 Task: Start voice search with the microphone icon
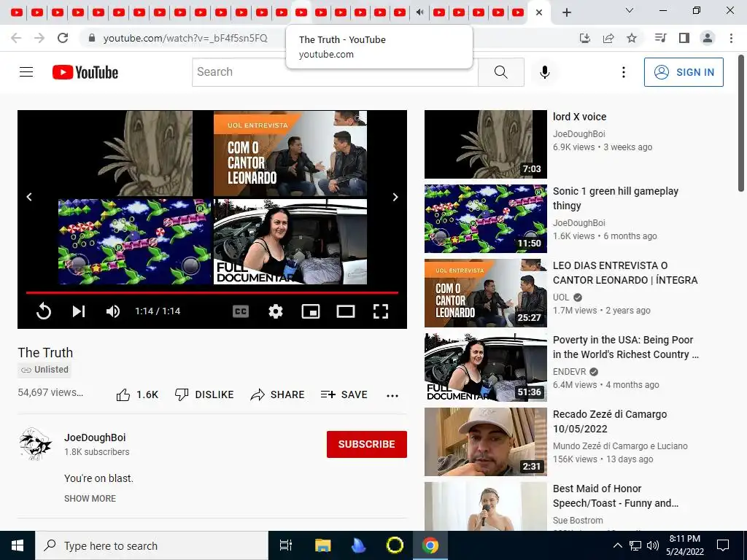(x=544, y=72)
